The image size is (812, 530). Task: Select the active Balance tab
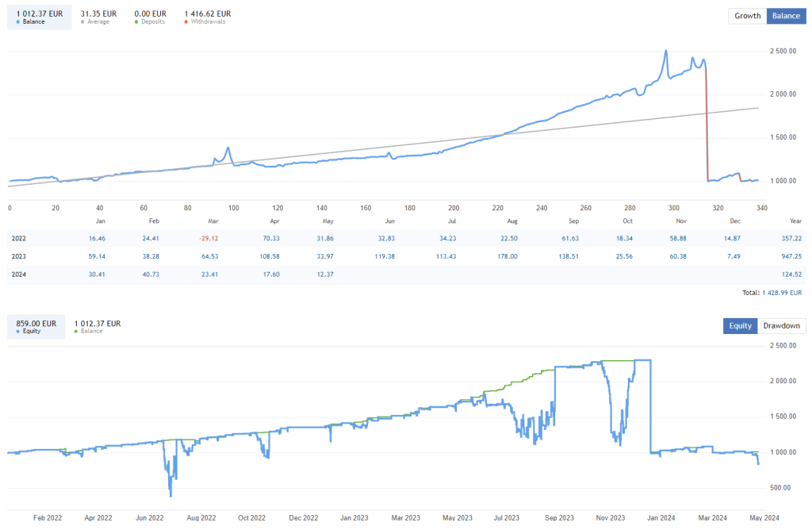(785, 16)
